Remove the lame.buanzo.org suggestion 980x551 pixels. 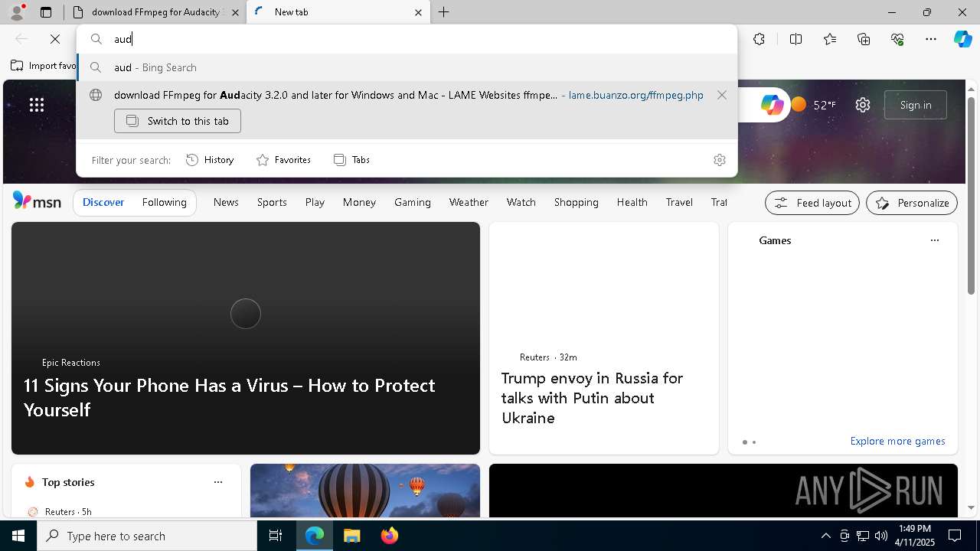pyautogui.click(x=722, y=95)
